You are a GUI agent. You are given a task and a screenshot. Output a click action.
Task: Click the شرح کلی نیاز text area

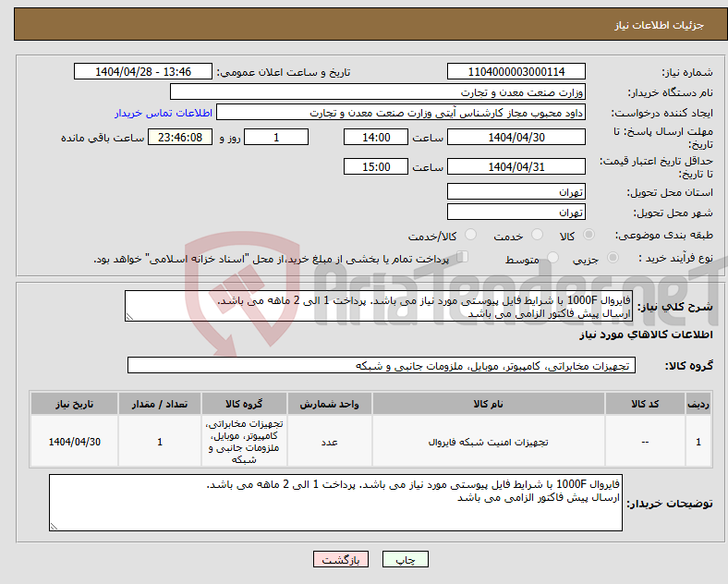click(x=379, y=307)
